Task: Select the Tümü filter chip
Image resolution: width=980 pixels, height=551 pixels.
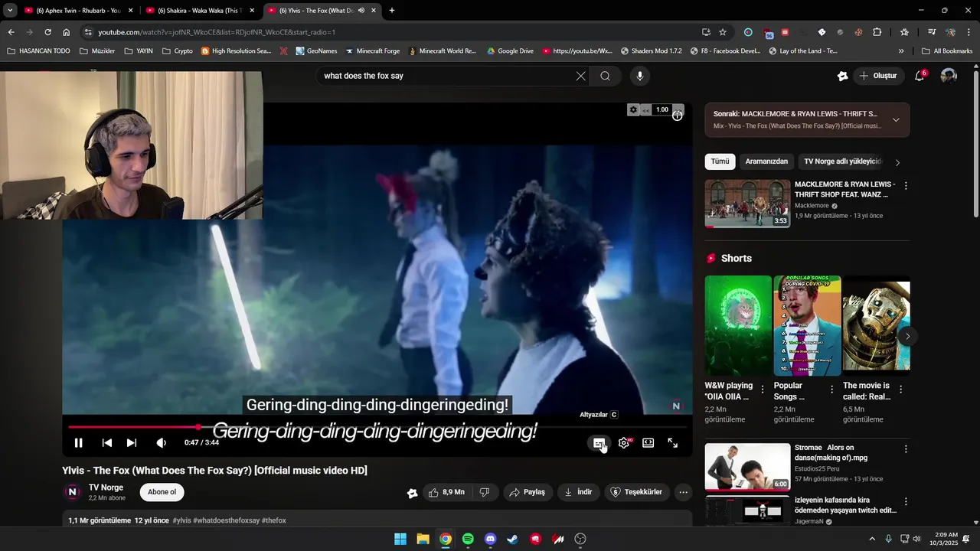Action: (720, 161)
